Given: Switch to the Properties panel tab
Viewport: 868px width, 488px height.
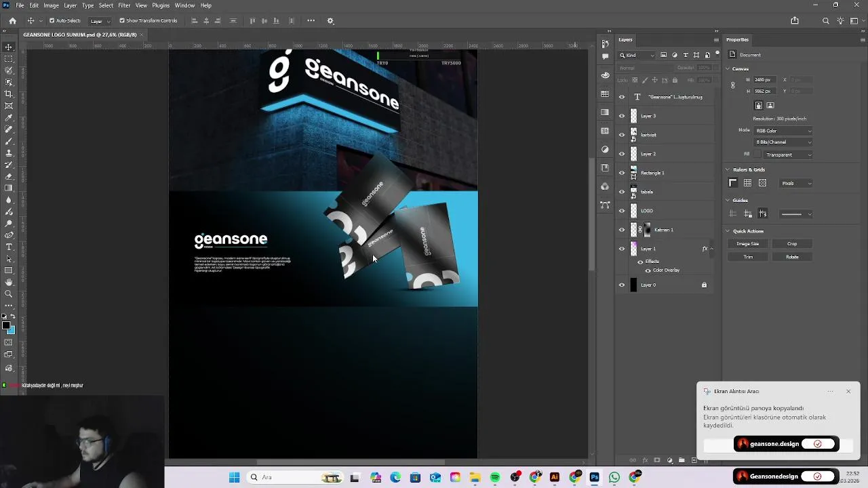Looking at the screenshot, I should click(737, 39).
